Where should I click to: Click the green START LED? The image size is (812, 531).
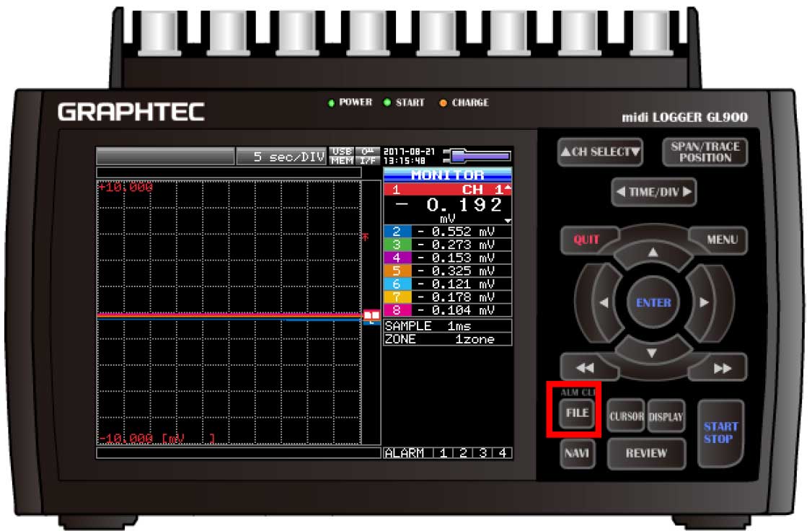pyautogui.click(x=387, y=102)
